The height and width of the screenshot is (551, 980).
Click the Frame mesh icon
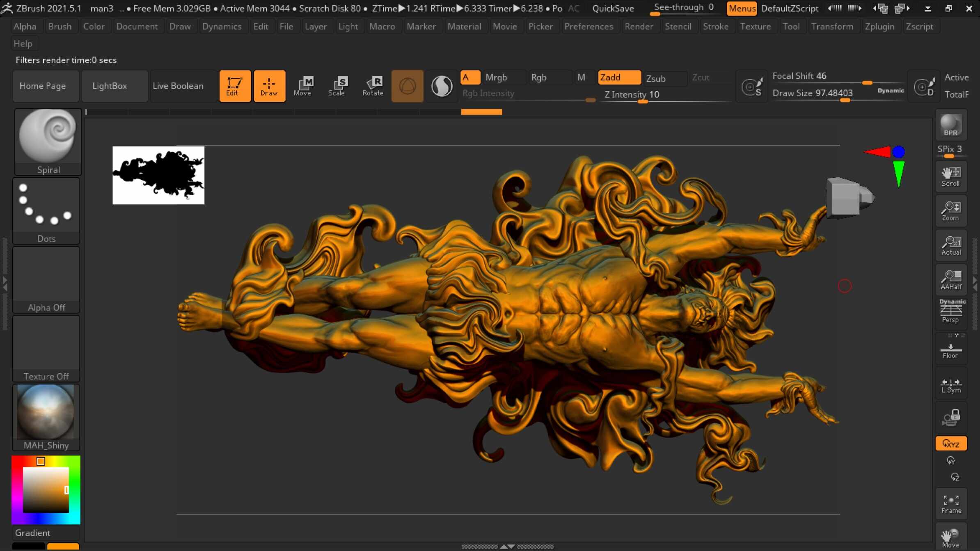coord(951,504)
